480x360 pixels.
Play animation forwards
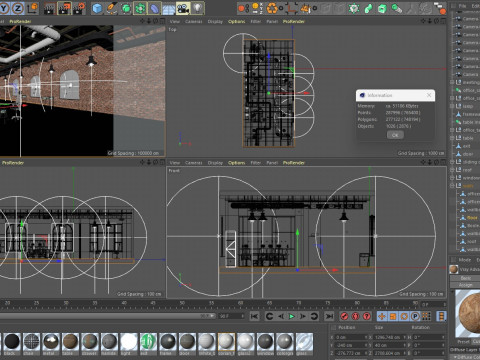tap(292, 316)
